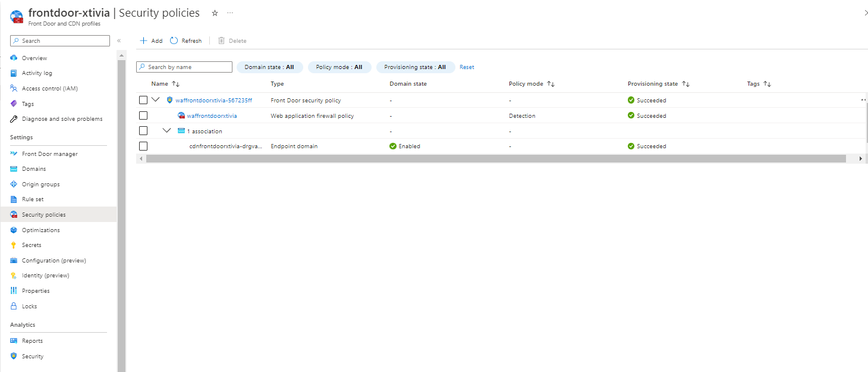Open the more options ellipsis in title
Viewport: 868px width, 372px height.
coord(230,13)
